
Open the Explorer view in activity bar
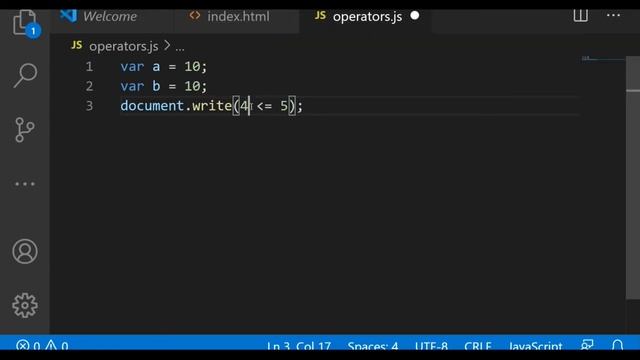pyautogui.click(x=24, y=23)
